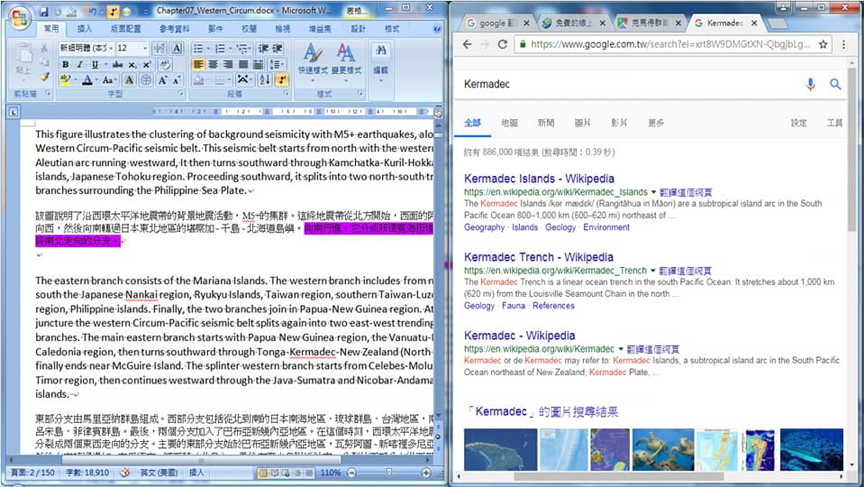Open the Word References ribbon tab

tap(175, 29)
